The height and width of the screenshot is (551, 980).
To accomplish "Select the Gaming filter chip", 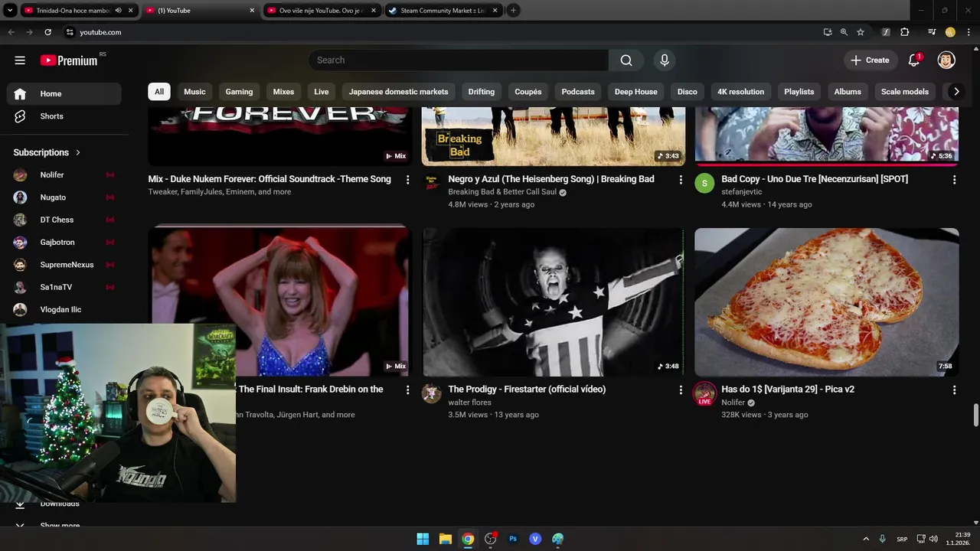I will pyautogui.click(x=239, y=92).
